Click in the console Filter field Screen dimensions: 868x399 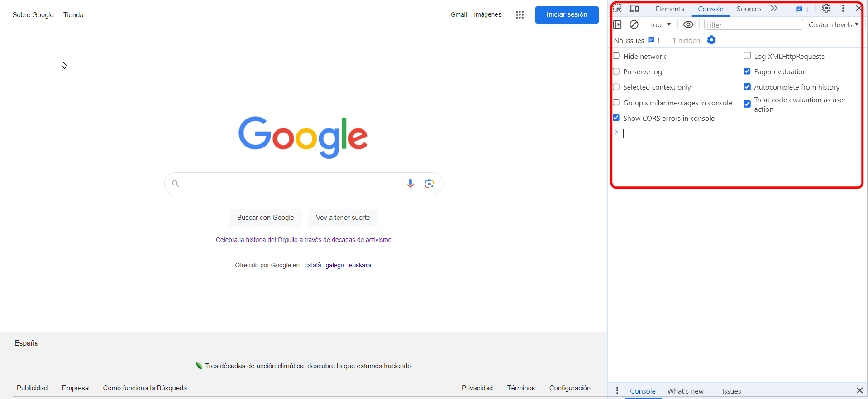click(x=753, y=25)
